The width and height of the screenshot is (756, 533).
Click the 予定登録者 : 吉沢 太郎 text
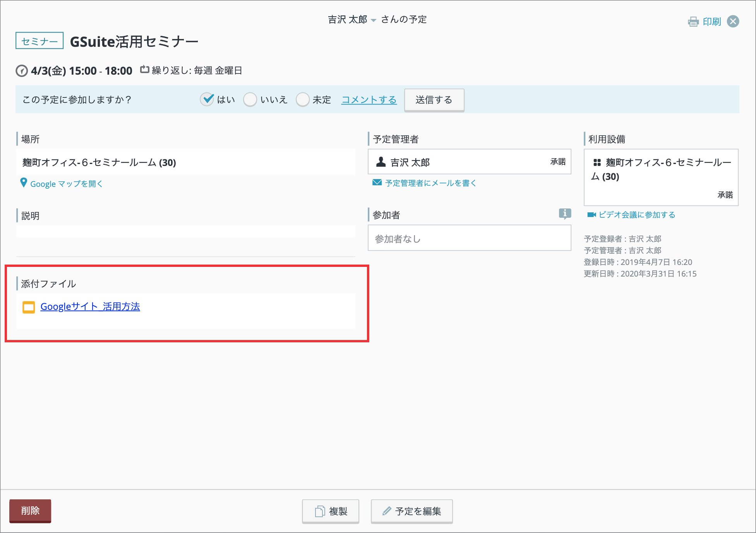tap(622, 239)
